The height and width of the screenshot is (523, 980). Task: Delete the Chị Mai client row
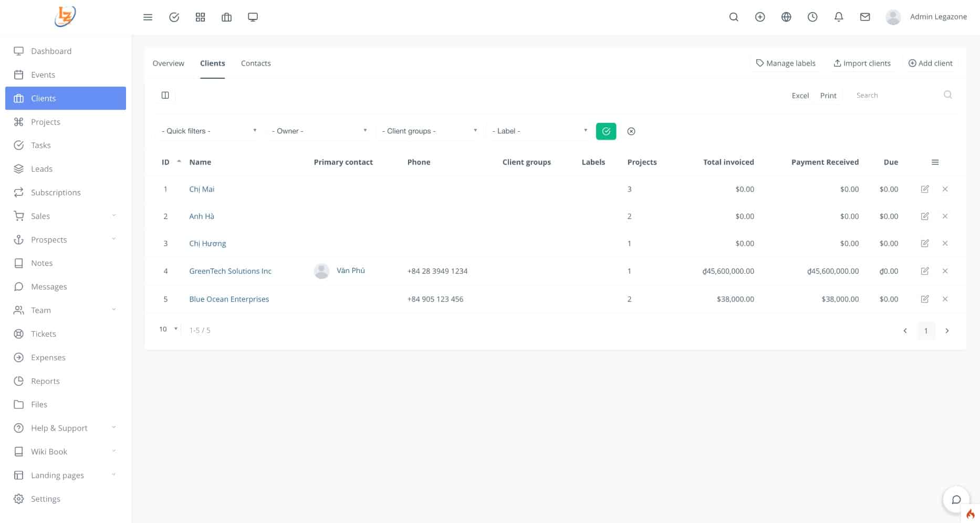point(945,189)
